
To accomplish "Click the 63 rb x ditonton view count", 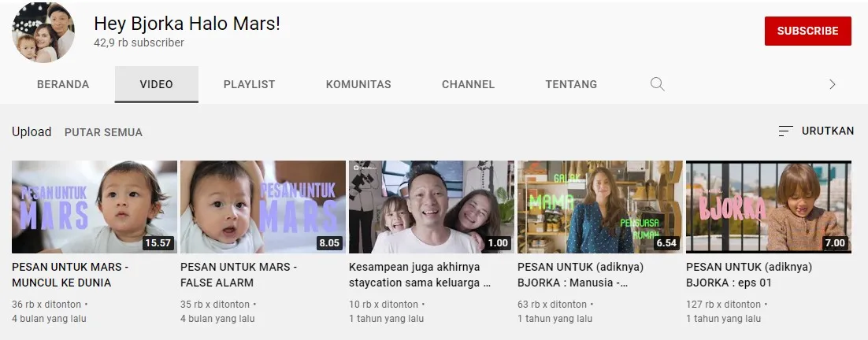I will [x=552, y=305].
